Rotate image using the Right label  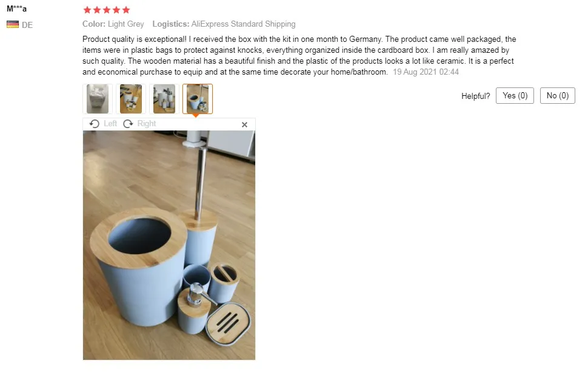[x=146, y=124]
